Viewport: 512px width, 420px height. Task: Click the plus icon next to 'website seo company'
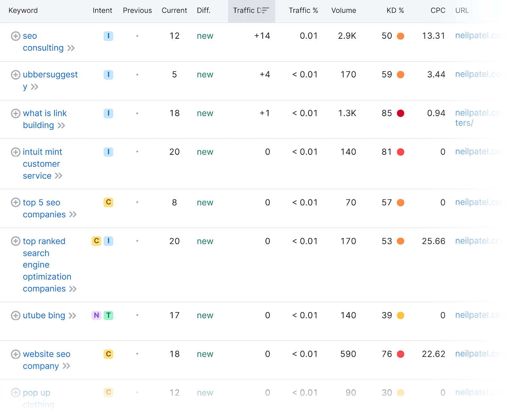15,354
